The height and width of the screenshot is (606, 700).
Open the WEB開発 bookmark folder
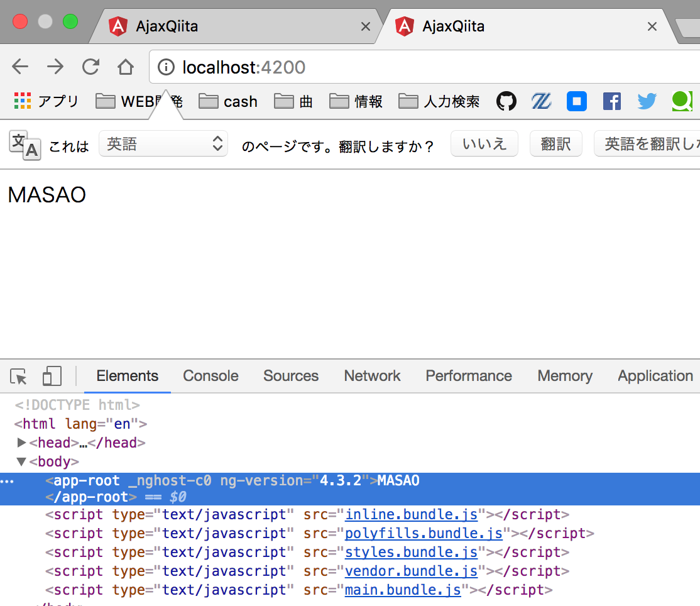click(x=139, y=101)
